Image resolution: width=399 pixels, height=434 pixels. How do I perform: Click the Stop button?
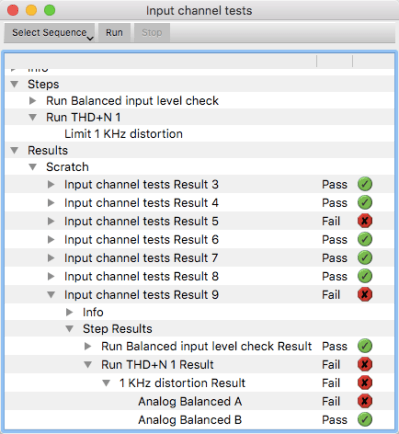152,33
